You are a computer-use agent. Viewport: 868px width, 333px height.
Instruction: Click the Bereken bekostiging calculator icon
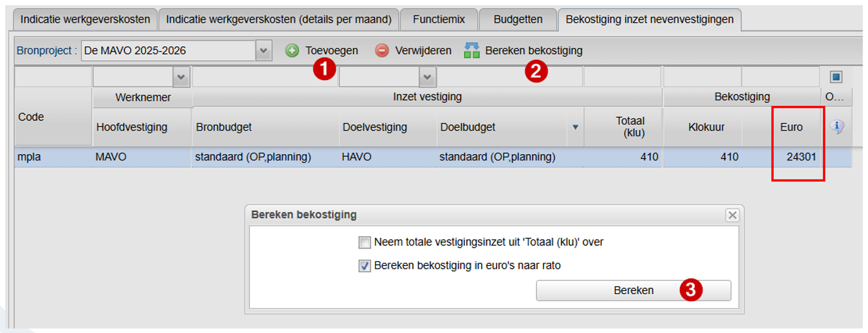point(472,50)
